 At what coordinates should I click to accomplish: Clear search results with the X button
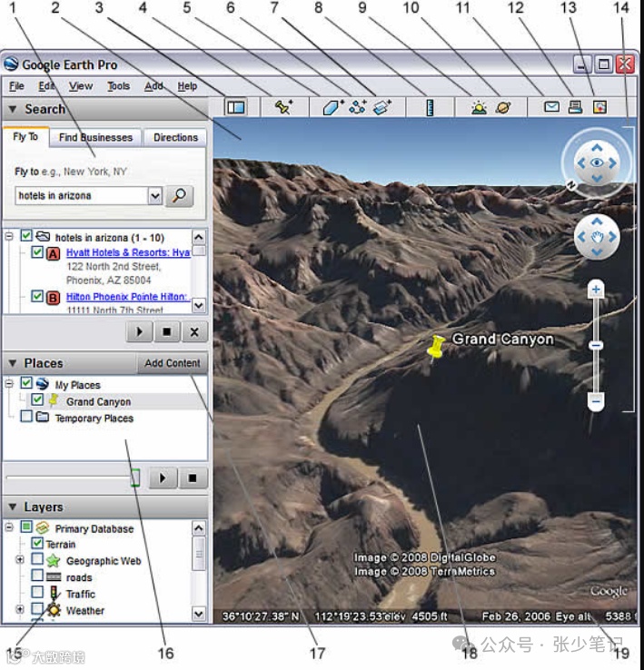pyautogui.click(x=194, y=331)
